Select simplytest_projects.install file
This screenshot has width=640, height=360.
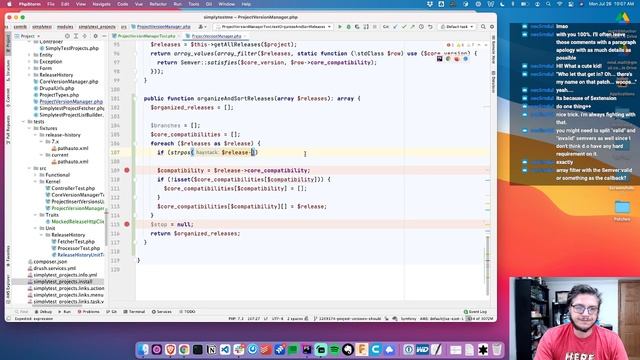pos(59,282)
